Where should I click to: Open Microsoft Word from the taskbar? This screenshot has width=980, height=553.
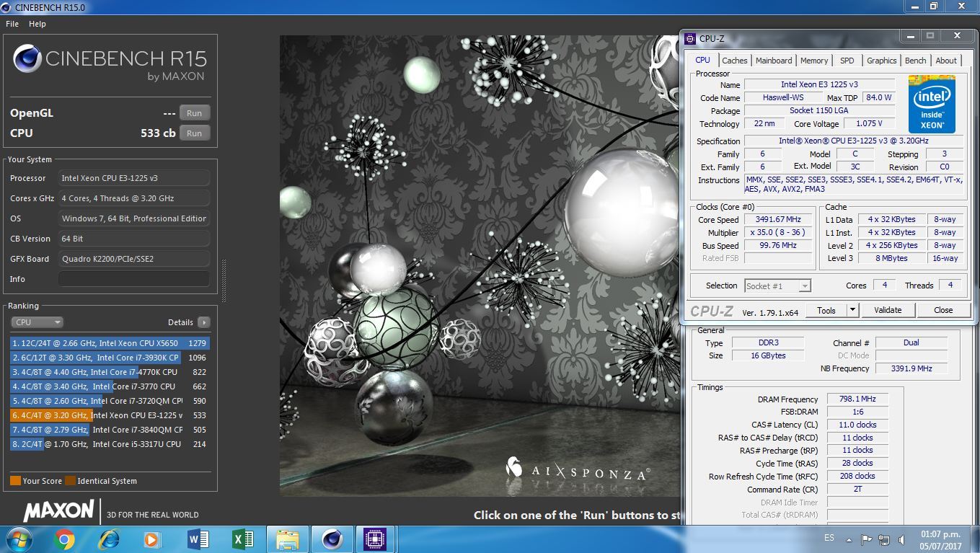pyautogui.click(x=197, y=539)
